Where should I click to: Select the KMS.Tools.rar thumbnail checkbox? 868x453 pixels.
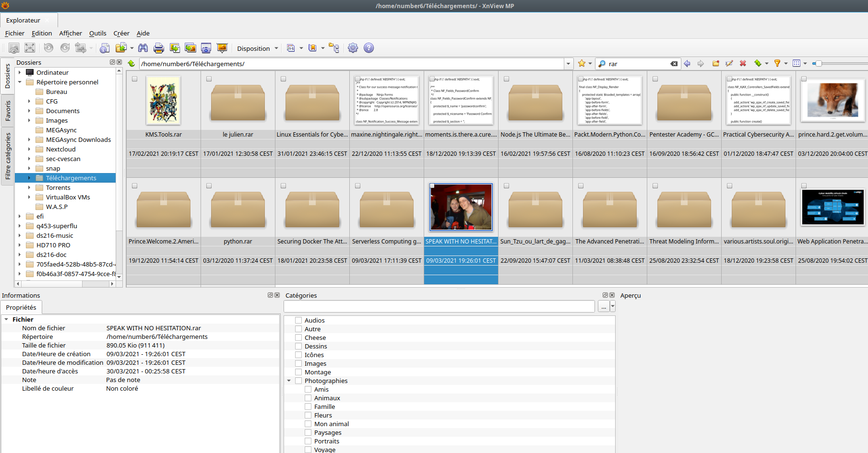tap(135, 79)
